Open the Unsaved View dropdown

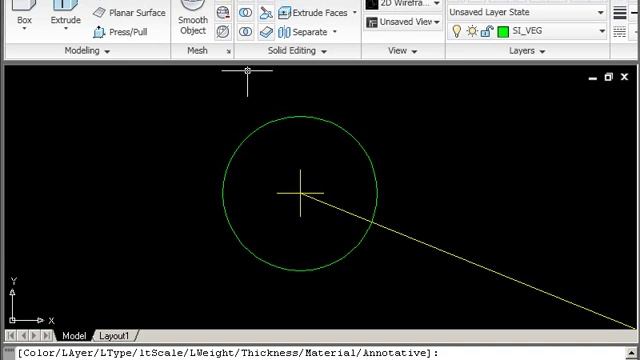(x=437, y=22)
